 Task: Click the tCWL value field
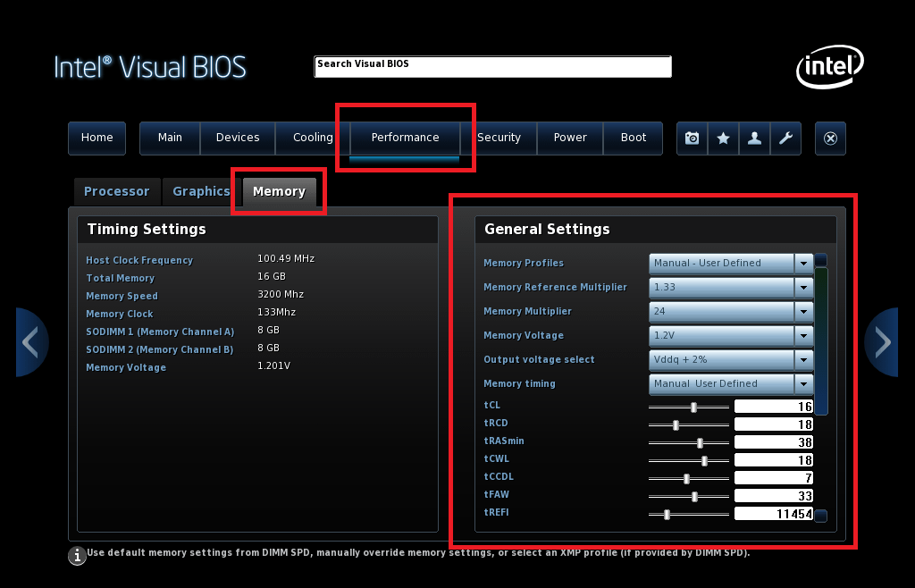774,460
